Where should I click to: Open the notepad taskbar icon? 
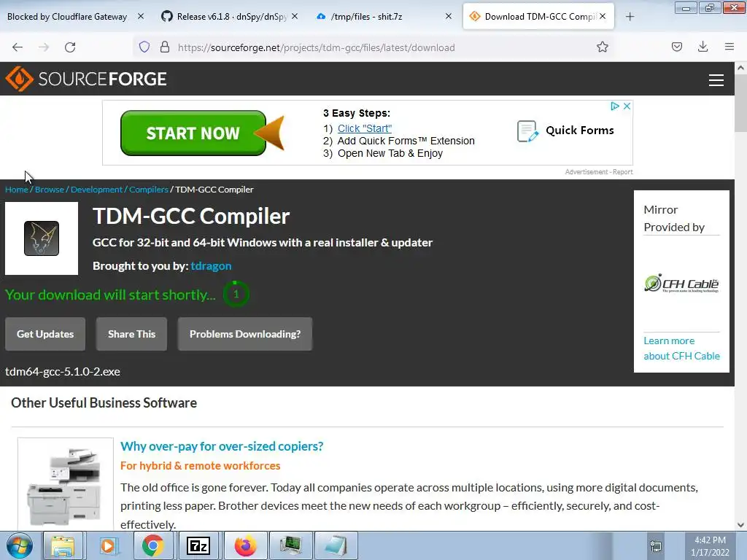[336, 545]
